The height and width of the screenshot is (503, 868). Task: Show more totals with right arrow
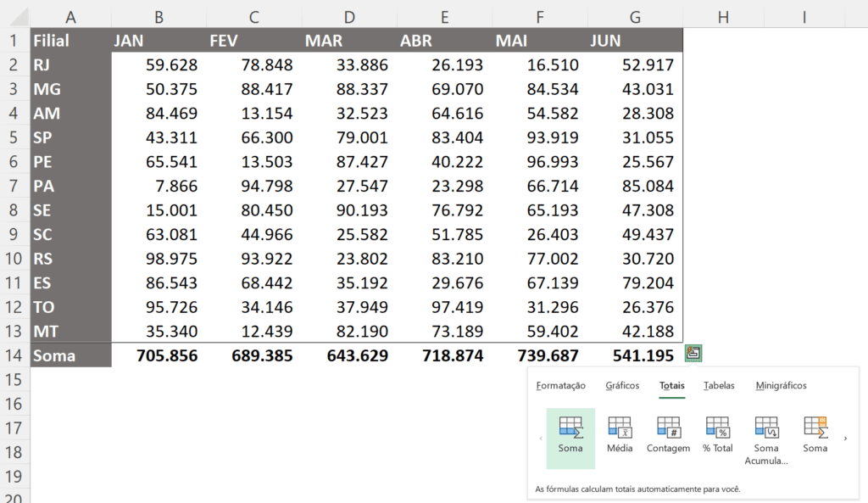845,439
